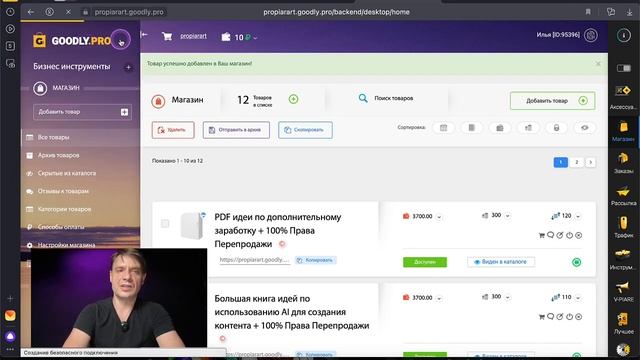The width and height of the screenshot is (640, 360).
Task: Dismiss the green success notification
Action: click(598, 64)
